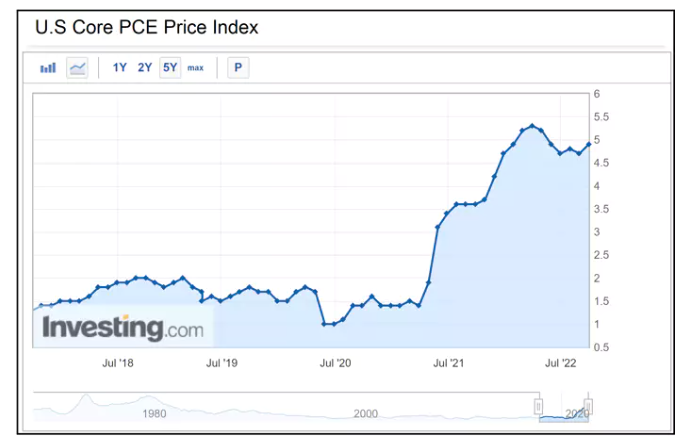Click the right handle of range navigator
The height and width of the screenshot is (441, 690).
point(588,406)
